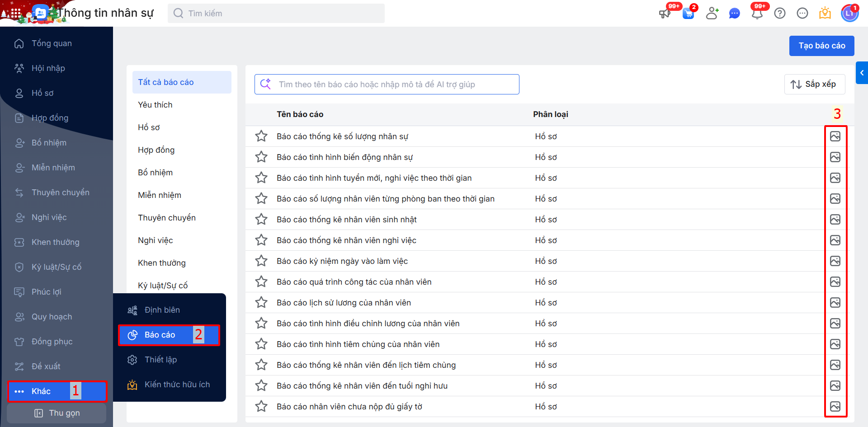
Task: Open the Sắp xếp sort dropdown
Action: [x=814, y=84]
